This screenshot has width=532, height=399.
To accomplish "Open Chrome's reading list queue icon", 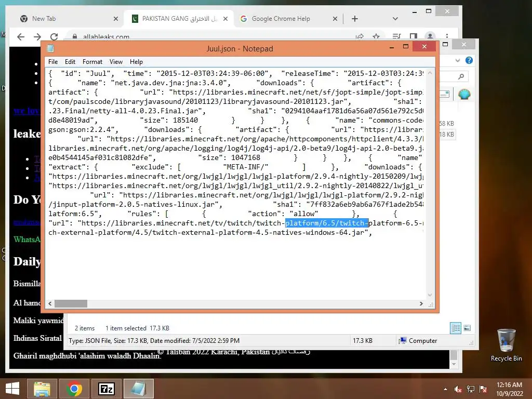I will (x=396, y=36).
